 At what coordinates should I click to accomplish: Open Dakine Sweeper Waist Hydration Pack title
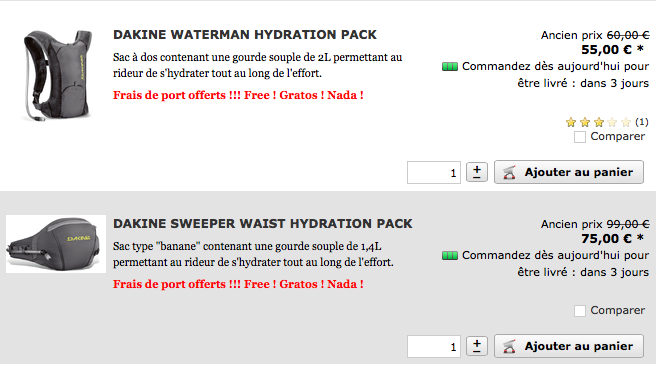[x=263, y=224]
